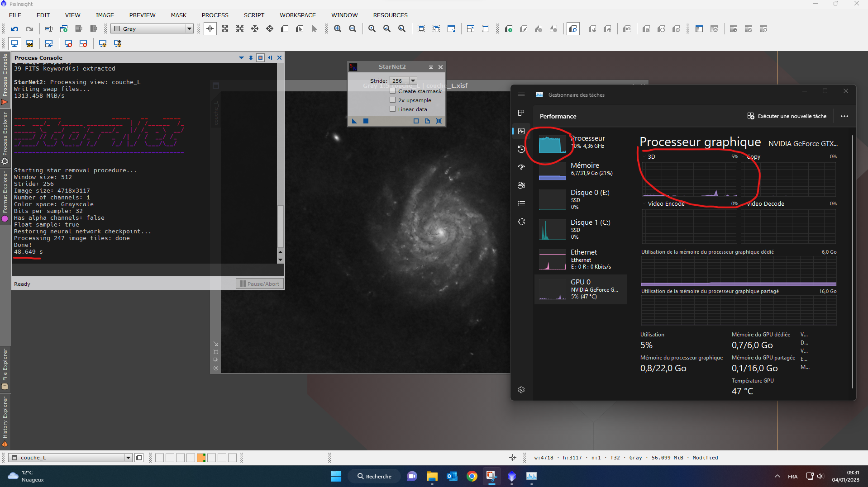868x487 pixels.
Task: Show hidden system tray icons chevron
Action: tap(777, 476)
